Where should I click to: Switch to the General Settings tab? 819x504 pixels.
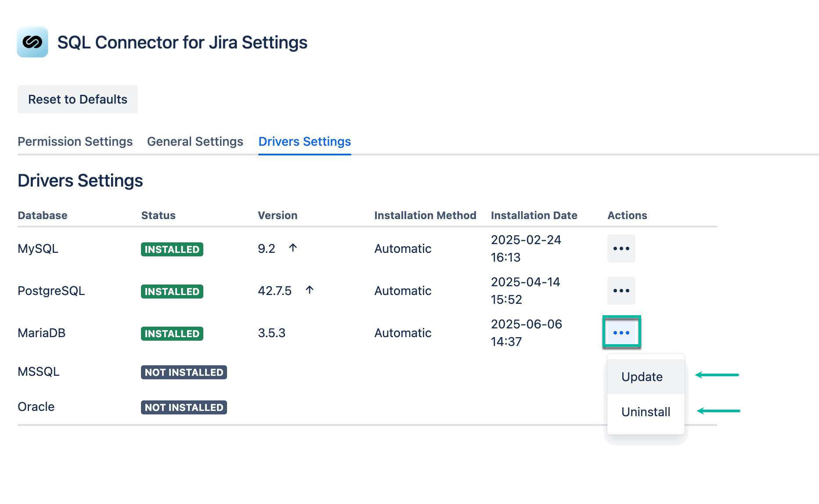point(195,141)
